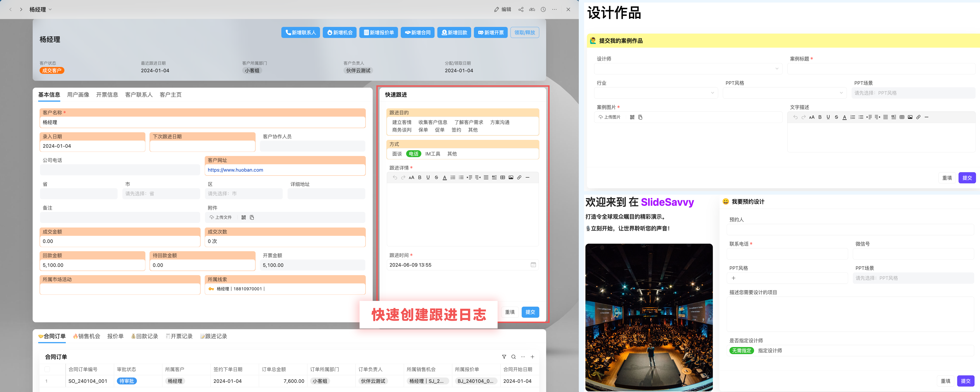980x392 pixels.
Task: Submit the 快速跟进 form
Action: click(x=530, y=312)
